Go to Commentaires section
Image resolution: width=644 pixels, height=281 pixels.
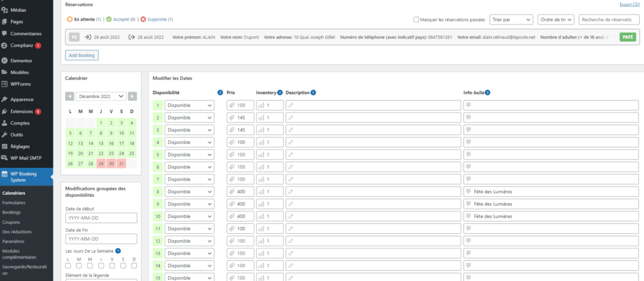click(x=26, y=34)
